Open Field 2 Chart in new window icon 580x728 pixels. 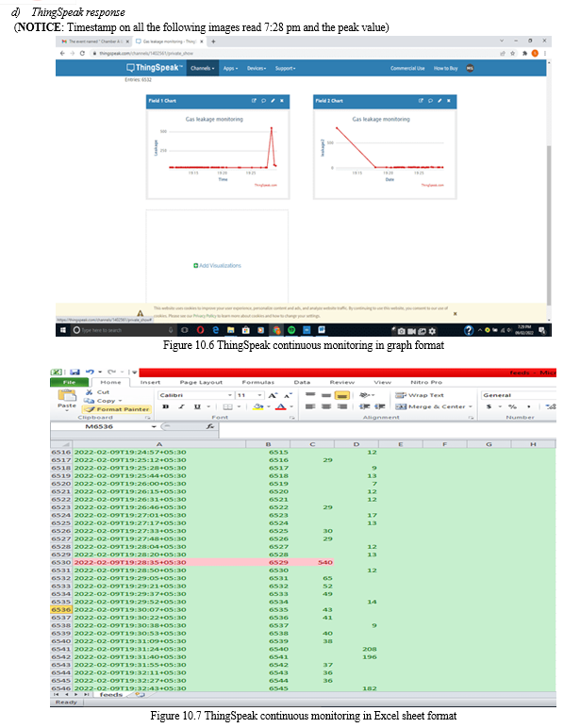422,101
